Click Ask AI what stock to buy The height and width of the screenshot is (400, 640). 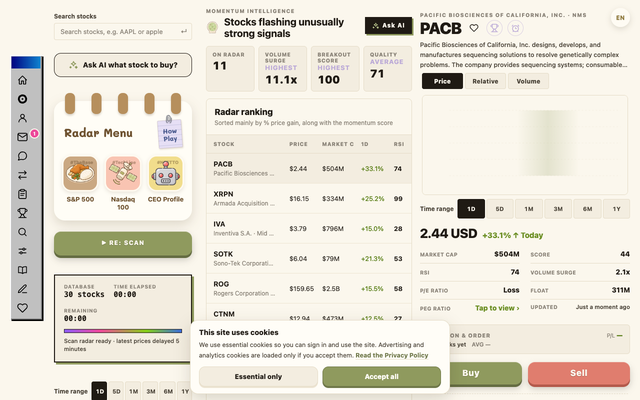123,65
